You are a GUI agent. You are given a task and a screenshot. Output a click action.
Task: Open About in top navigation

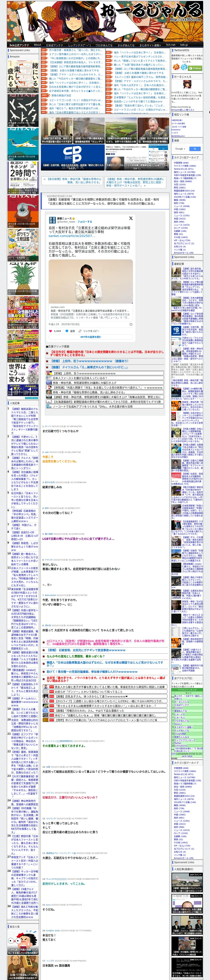[37, 45]
